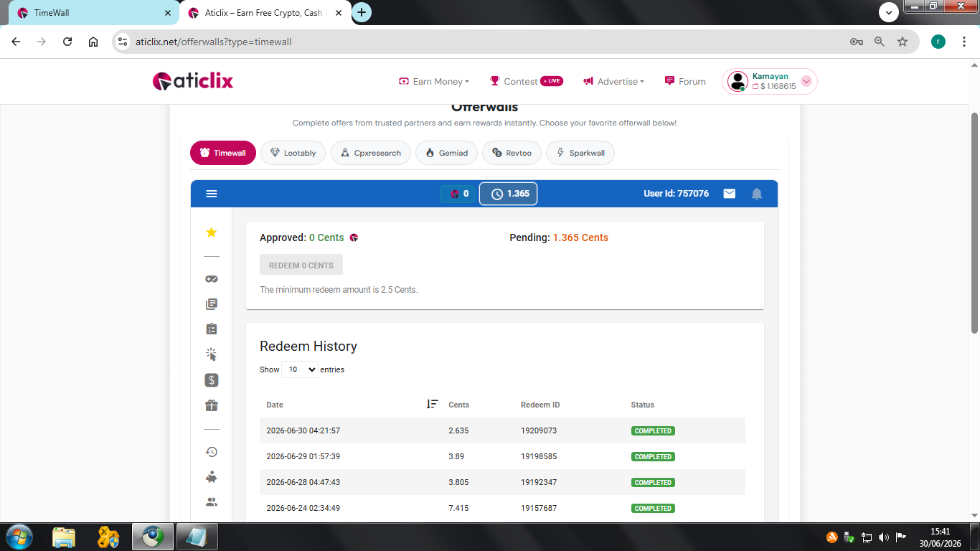Open the Show entries count dropdown
The height and width of the screenshot is (551, 980).
300,369
